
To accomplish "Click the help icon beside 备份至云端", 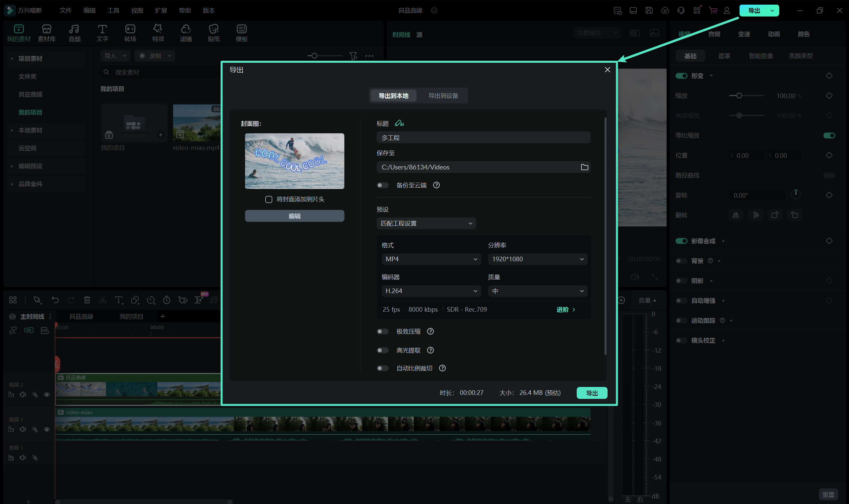I will pos(436,185).
